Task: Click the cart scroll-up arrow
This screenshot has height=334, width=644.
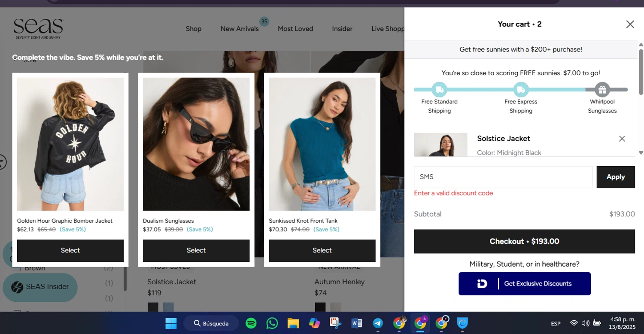Action: pyautogui.click(x=641, y=45)
